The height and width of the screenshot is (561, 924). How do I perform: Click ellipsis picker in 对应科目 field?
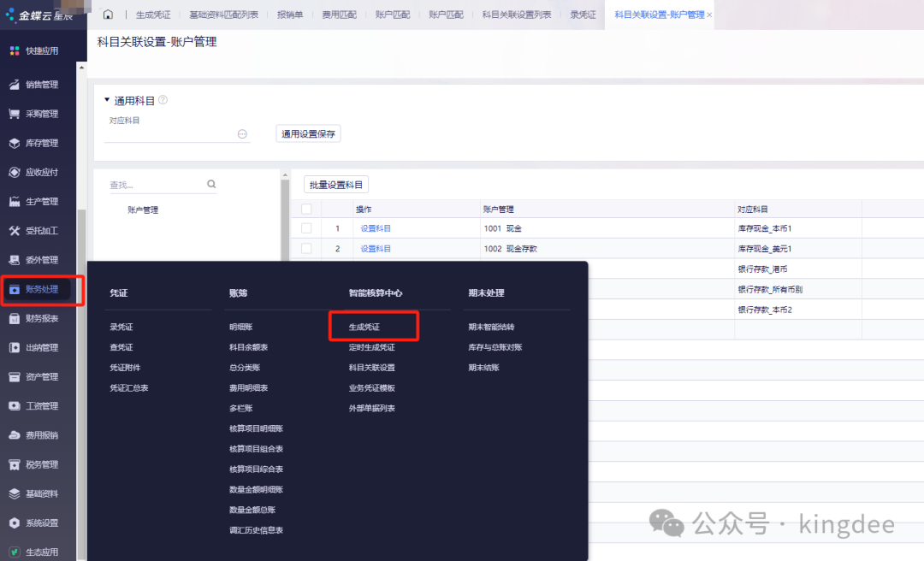[x=242, y=134]
